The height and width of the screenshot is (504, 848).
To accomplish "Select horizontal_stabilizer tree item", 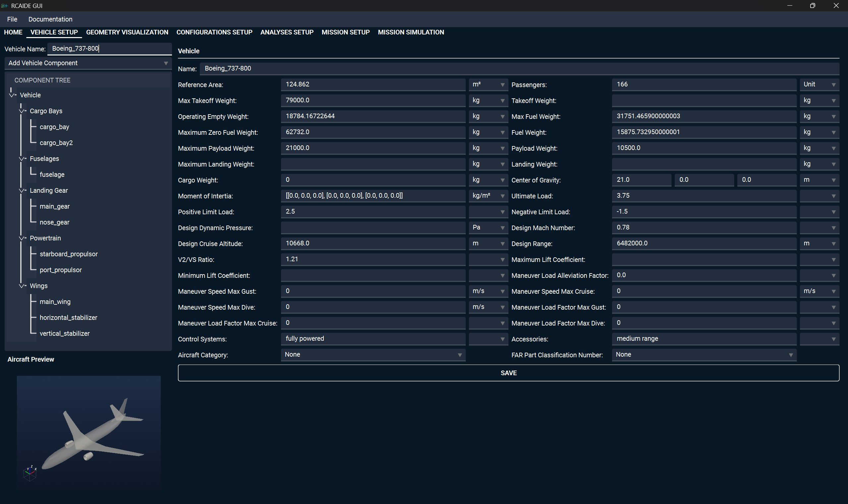I will tap(68, 318).
